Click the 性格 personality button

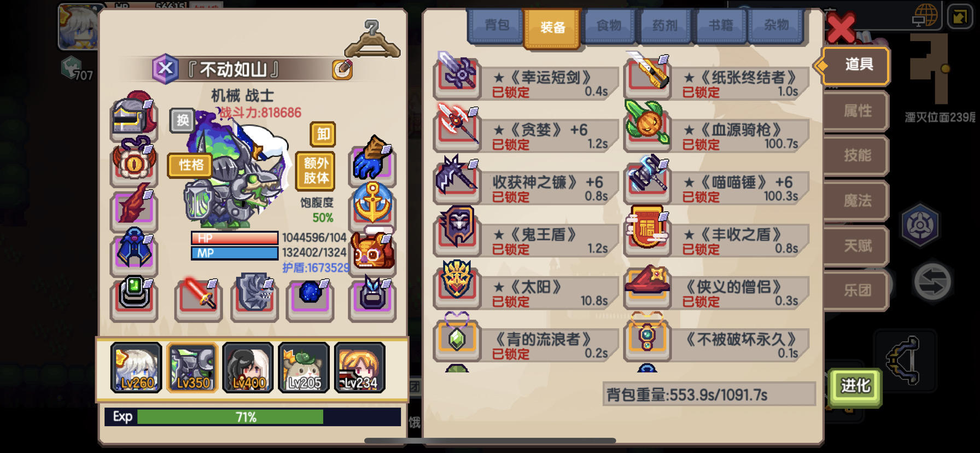[190, 165]
